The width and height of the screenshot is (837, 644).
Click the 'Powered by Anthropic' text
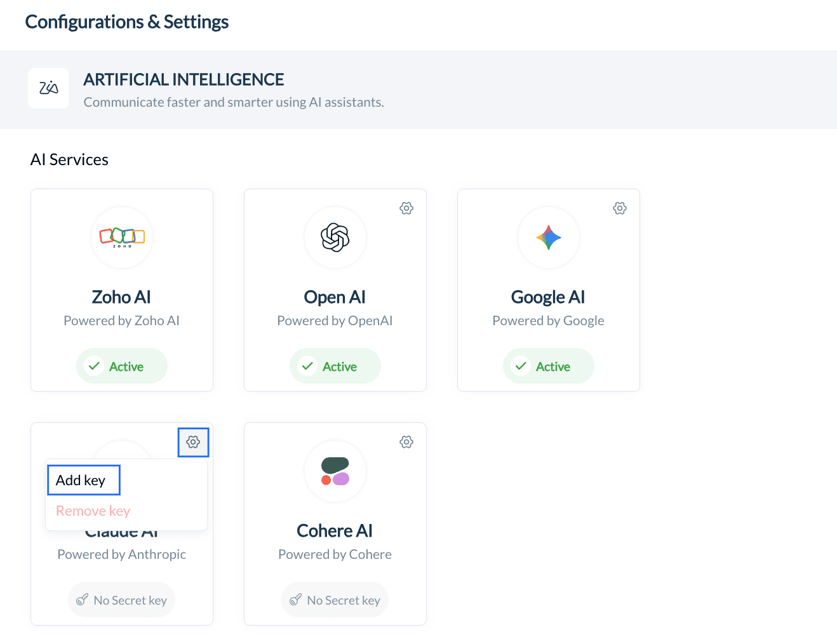pyautogui.click(x=122, y=554)
